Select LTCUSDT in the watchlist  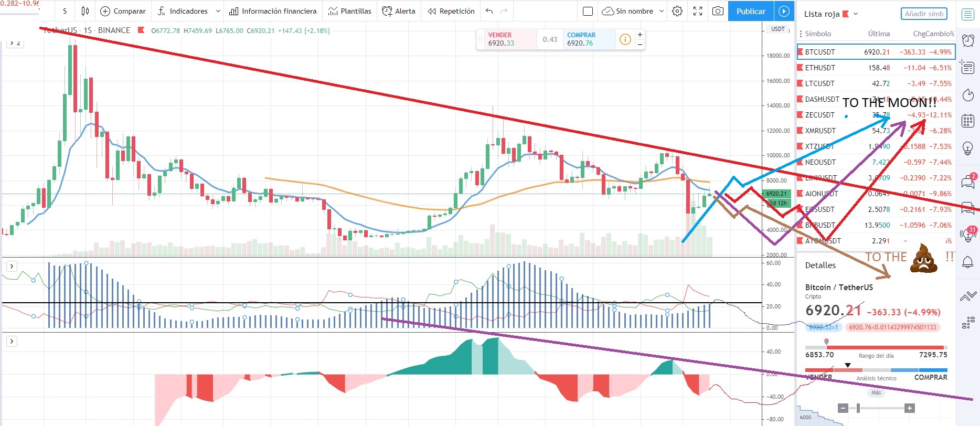[876, 83]
